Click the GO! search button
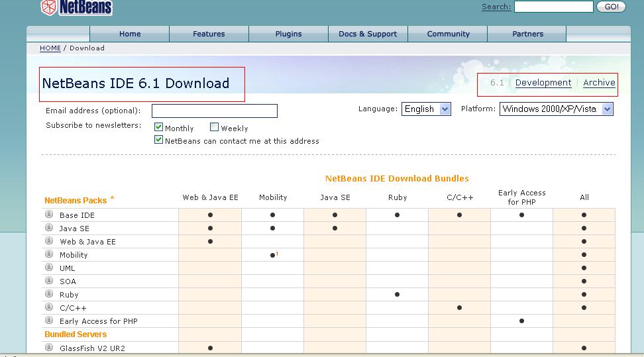The height and width of the screenshot is (357, 644). pos(611,7)
